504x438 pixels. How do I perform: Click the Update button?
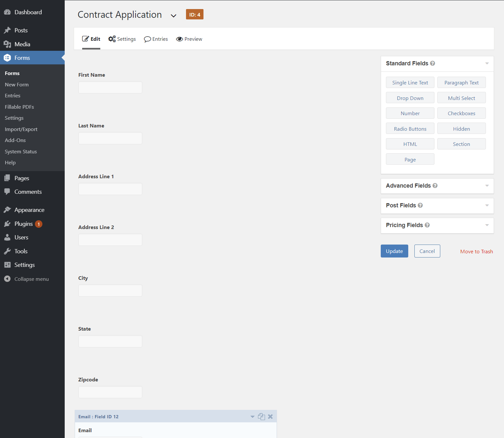click(x=394, y=251)
